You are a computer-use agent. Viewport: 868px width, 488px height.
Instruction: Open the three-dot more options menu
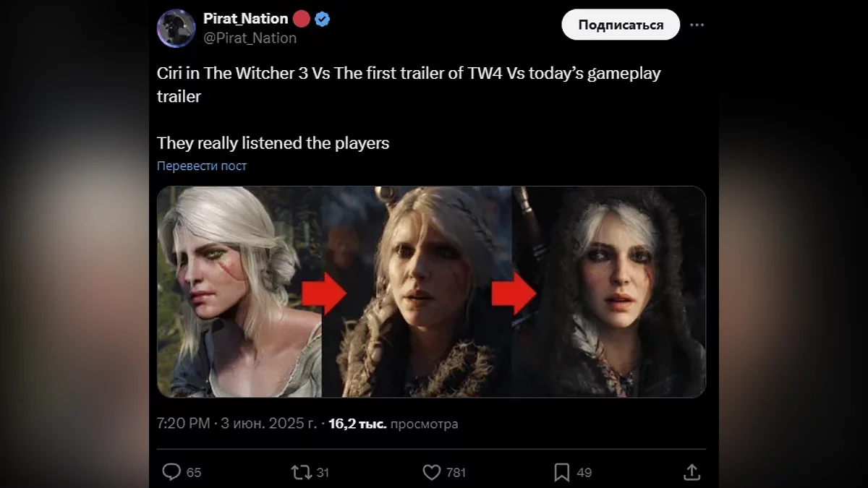click(697, 25)
